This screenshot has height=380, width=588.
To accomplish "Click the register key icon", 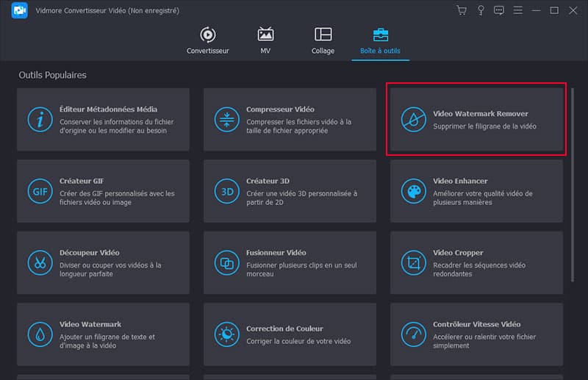I will point(481,10).
